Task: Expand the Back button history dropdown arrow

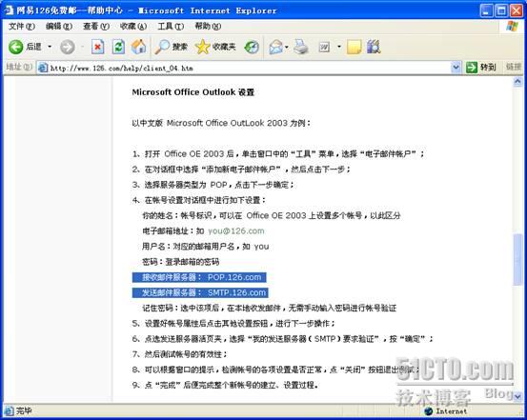Action: pyautogui.click(x=50, y=47)
